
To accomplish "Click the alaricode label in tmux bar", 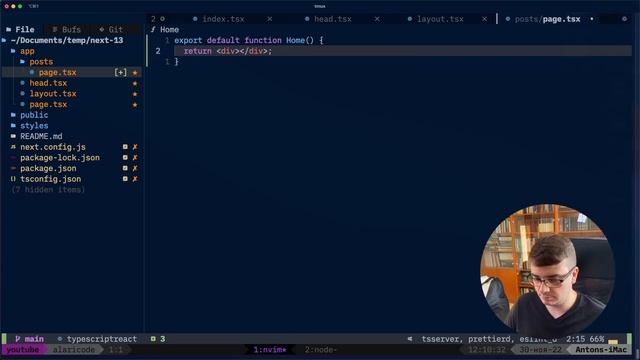I will point(74,350).
